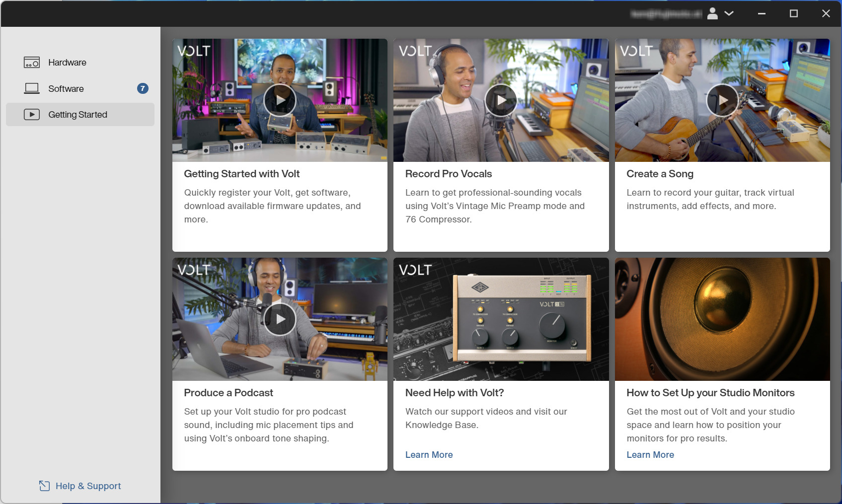Click the Getting Started with Volt title

click(241, 174)
